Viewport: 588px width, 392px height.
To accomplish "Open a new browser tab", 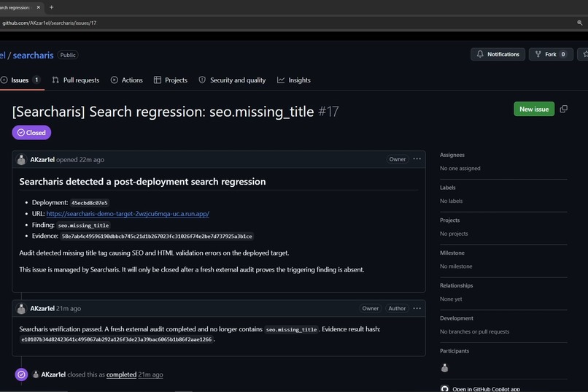I will click(51, 7).
